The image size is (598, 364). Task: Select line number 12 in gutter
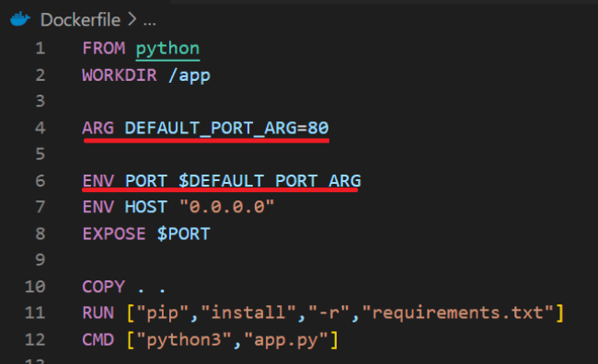click(35, 339)
